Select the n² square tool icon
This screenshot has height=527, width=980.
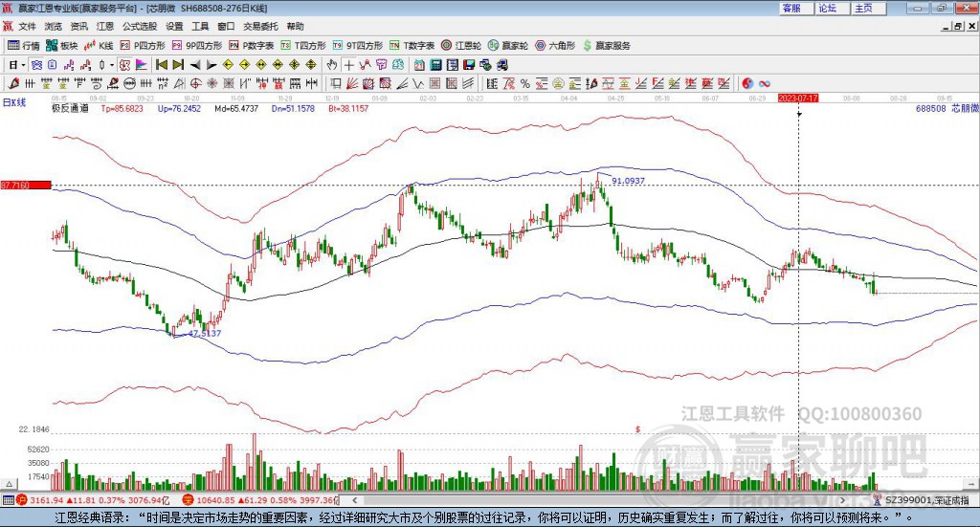pos(163,83)
